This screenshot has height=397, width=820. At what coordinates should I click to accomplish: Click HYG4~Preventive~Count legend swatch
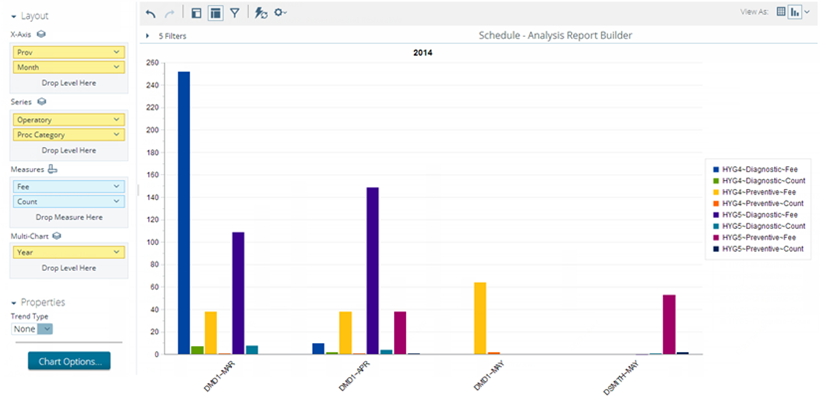point(715,203)
